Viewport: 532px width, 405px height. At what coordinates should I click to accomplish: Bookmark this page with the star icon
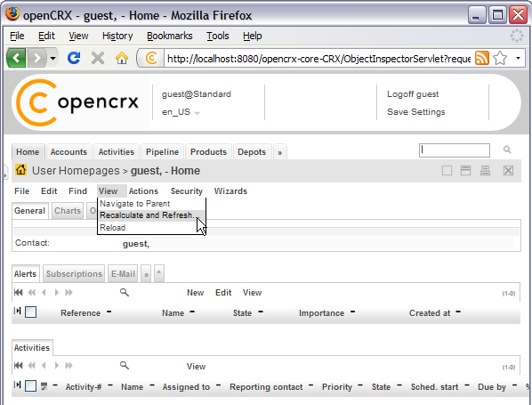500,58
